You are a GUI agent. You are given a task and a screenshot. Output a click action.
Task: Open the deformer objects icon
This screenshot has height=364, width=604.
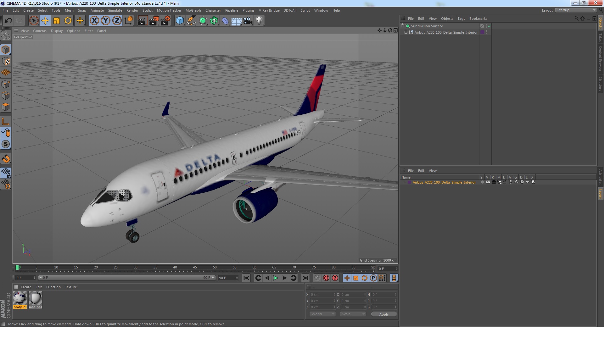225,21
